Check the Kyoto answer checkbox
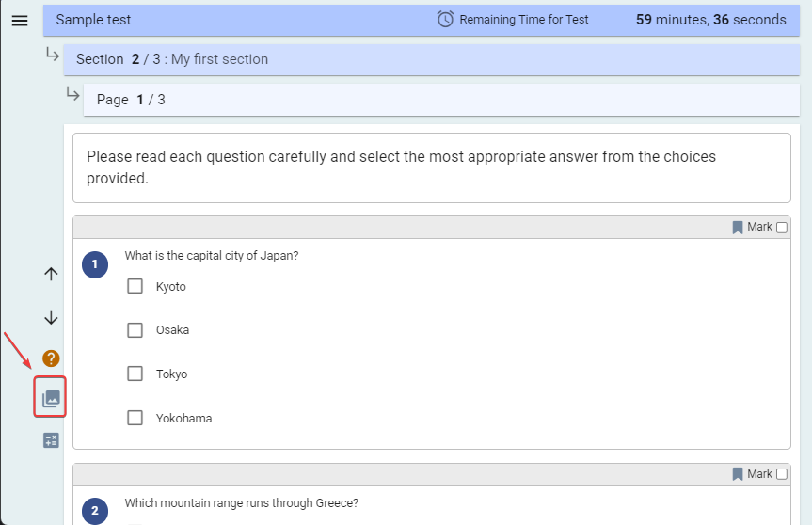 (135, 286)
